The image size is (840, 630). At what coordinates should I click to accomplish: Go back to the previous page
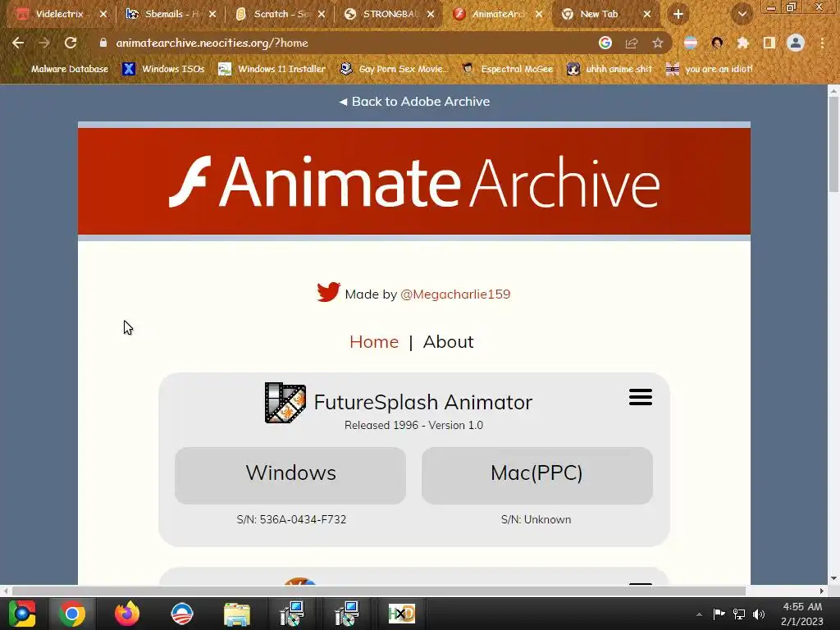[18, 43]
